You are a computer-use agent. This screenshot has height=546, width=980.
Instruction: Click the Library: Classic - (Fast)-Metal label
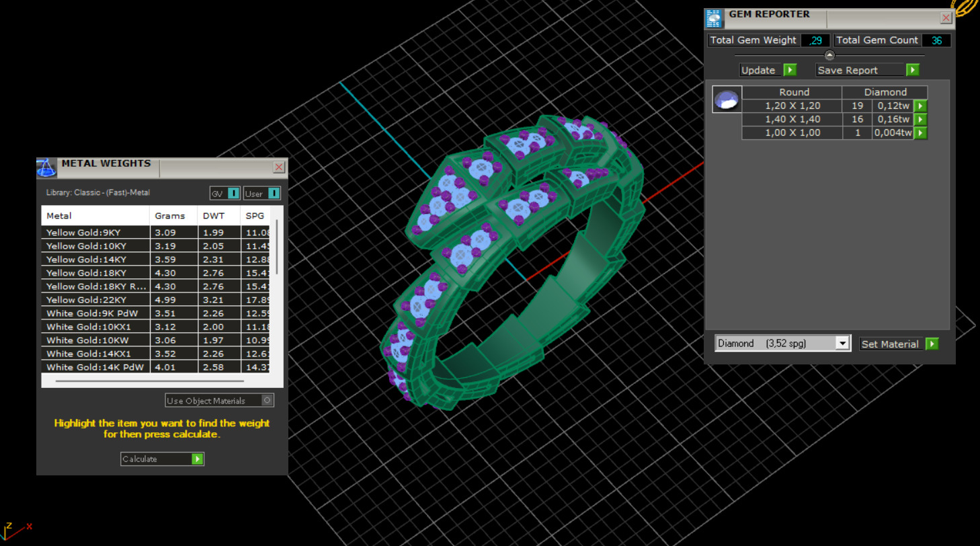(98, 193)
